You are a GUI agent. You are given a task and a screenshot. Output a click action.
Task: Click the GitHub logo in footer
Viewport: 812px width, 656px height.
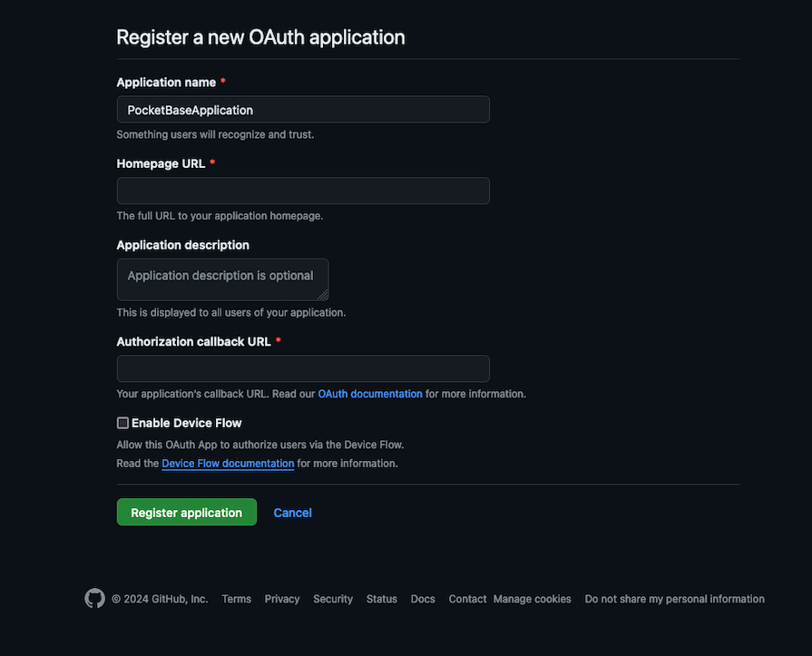[94, 599]
